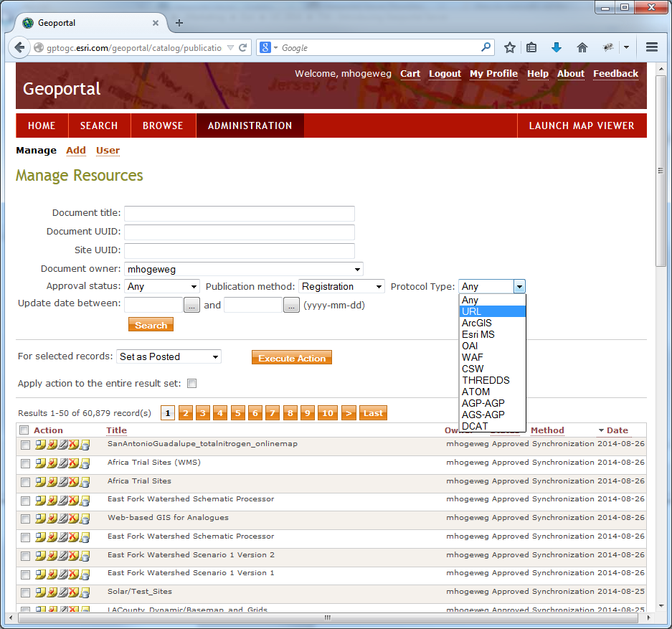This screenshot has height=629, width=672.
Task: Open the Publication method dropdown
Action: click(341, 285)
